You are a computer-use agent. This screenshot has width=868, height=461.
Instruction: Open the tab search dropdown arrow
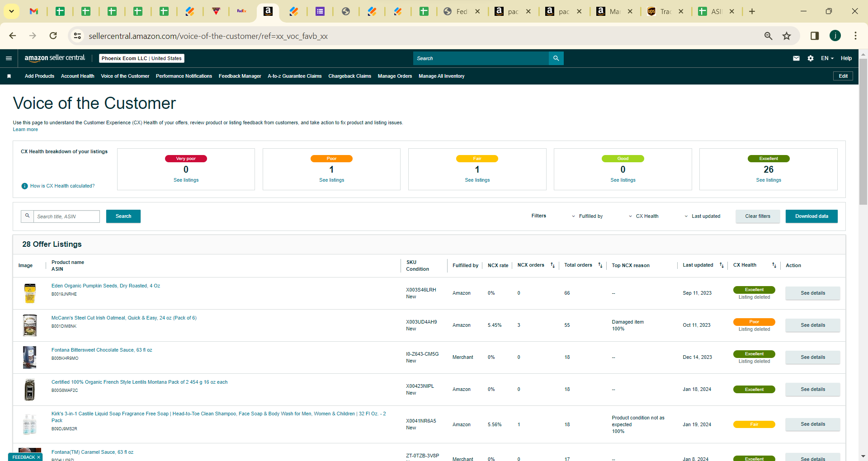pyautogui.click(x=11, y=11)
